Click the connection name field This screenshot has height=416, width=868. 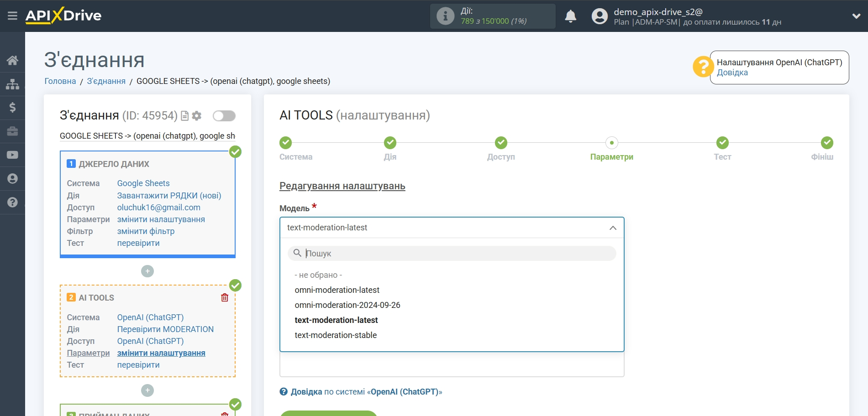click(147, 136)
